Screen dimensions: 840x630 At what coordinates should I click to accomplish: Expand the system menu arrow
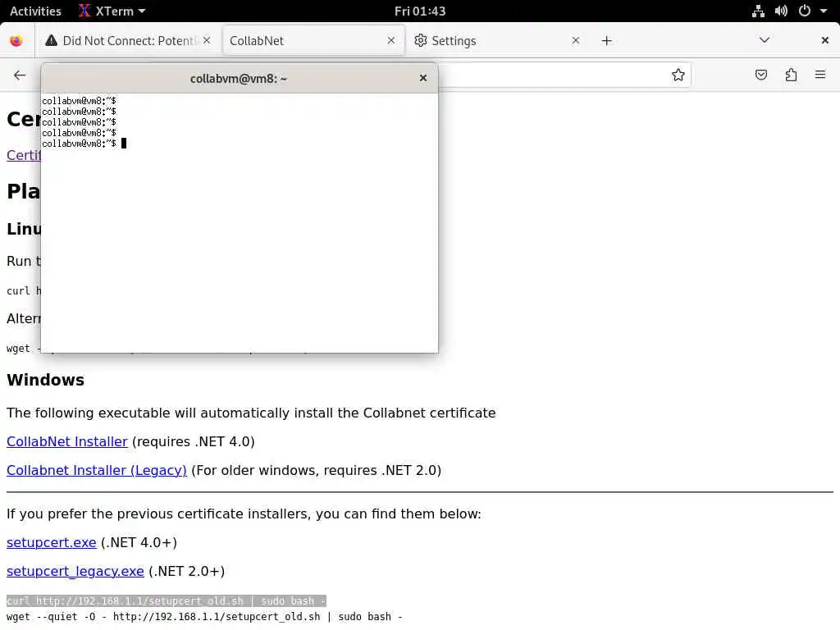(x=824, y=11)
